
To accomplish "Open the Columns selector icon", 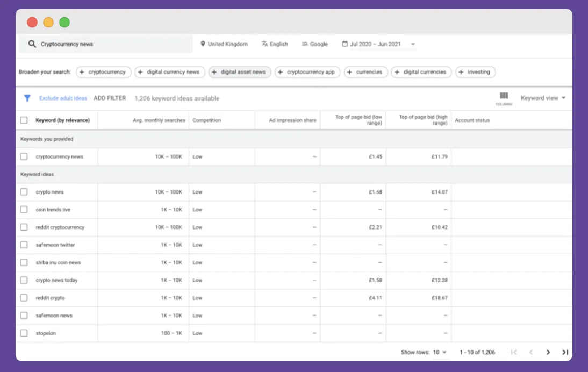I will [504, 97].
